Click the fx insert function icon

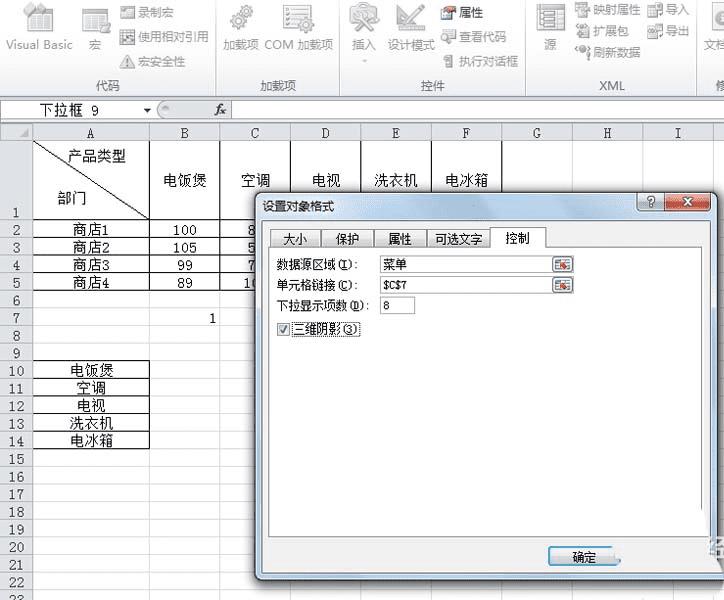click(x=220, y=110)
